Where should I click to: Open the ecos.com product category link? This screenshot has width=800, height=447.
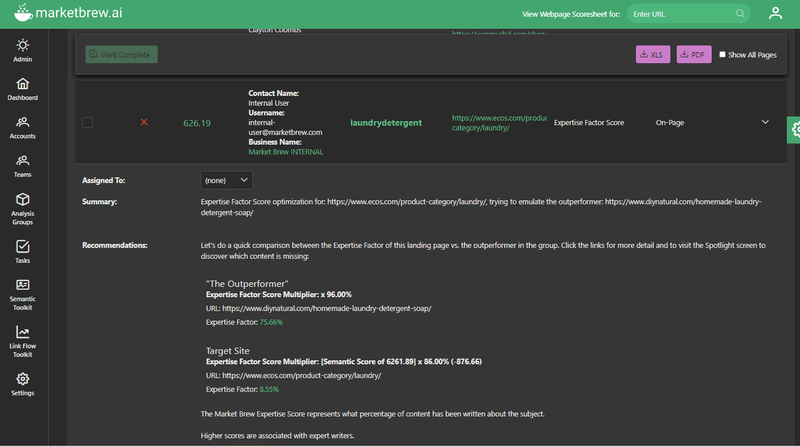click(x=498, y=122)
